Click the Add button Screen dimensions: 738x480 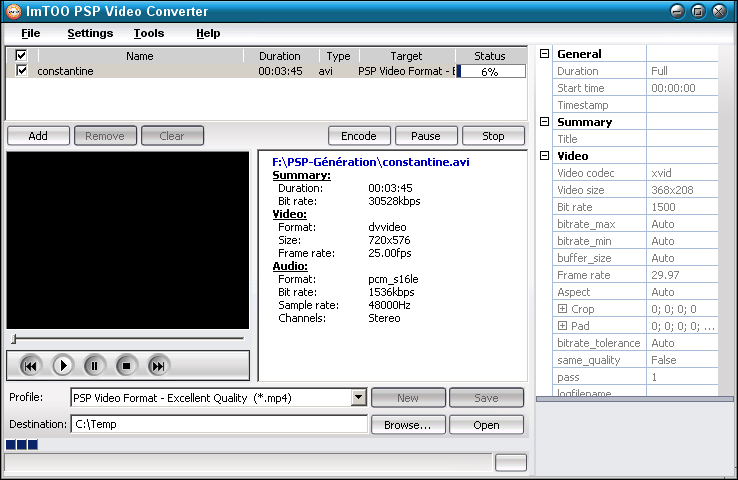point(38,136)
